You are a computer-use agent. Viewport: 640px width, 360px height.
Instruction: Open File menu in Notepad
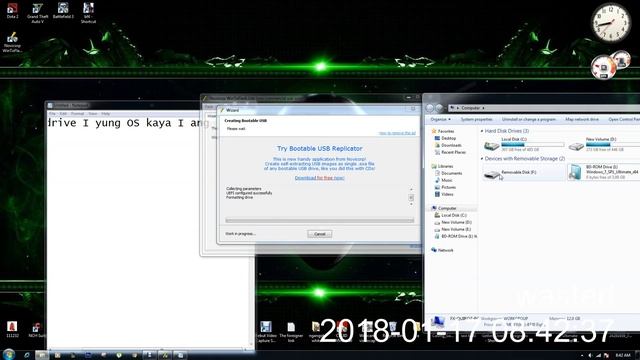52,113
